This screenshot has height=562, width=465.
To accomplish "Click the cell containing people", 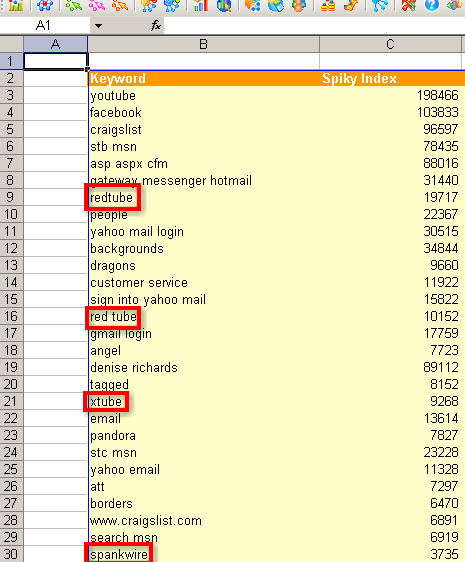I will (203, 214).
